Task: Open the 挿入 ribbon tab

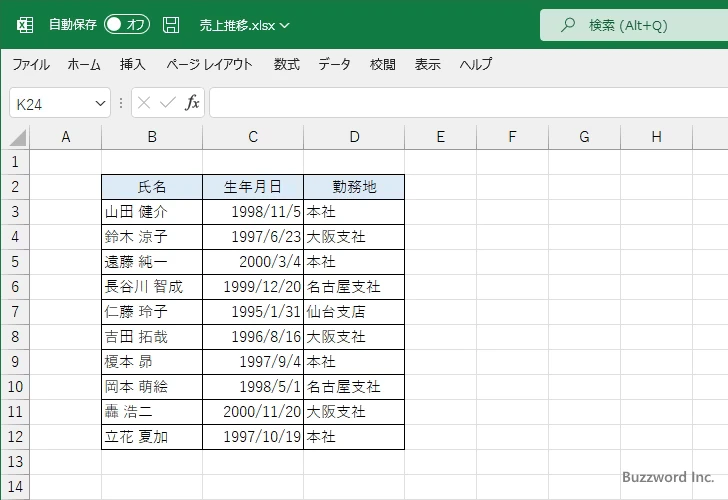Action: (132, 64)
